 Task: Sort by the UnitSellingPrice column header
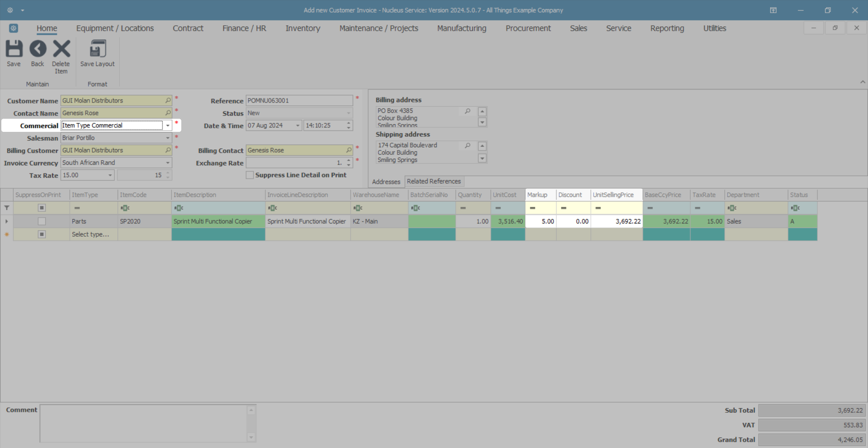coord(617,195)
